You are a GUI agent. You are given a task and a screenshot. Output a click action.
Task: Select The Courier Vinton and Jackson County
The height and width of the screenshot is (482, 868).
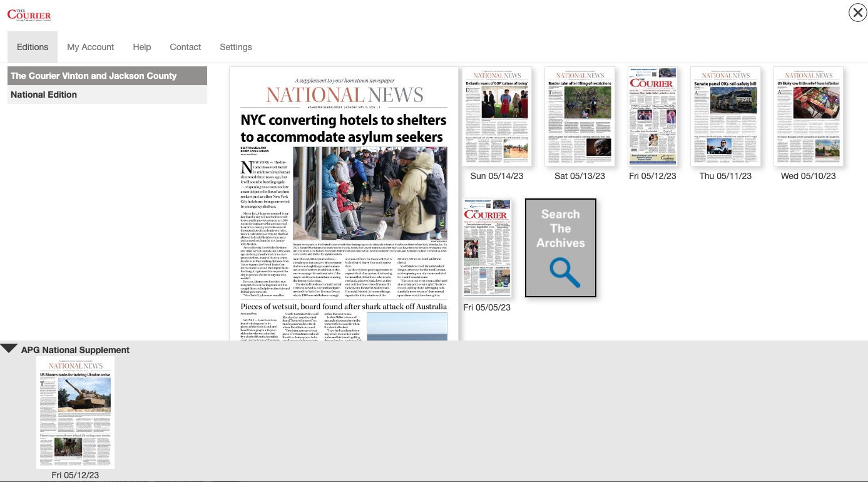click(107, 76)
